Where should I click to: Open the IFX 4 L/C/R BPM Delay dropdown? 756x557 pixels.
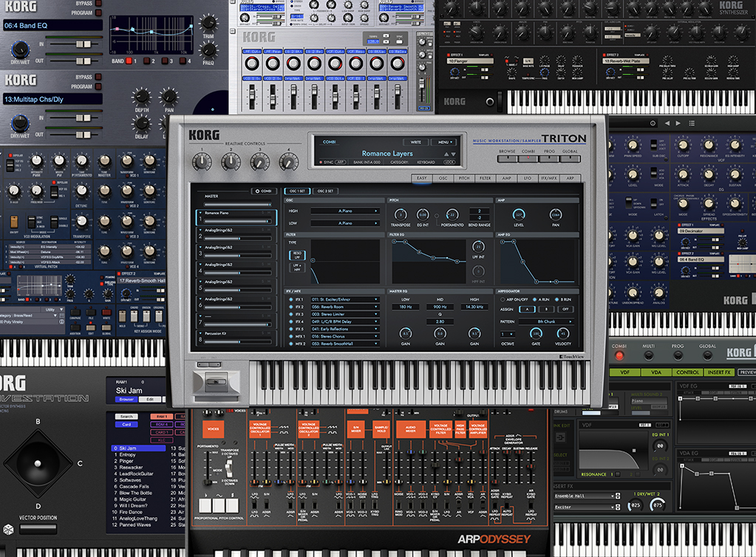pyautogui.click(x=344, y=322)
